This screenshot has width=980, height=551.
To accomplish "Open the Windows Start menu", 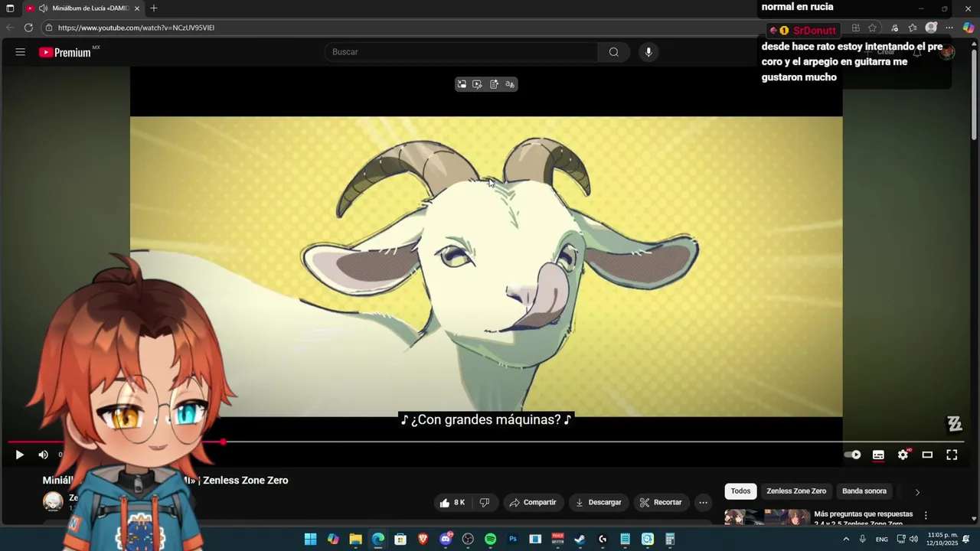I will pos(310,540).
